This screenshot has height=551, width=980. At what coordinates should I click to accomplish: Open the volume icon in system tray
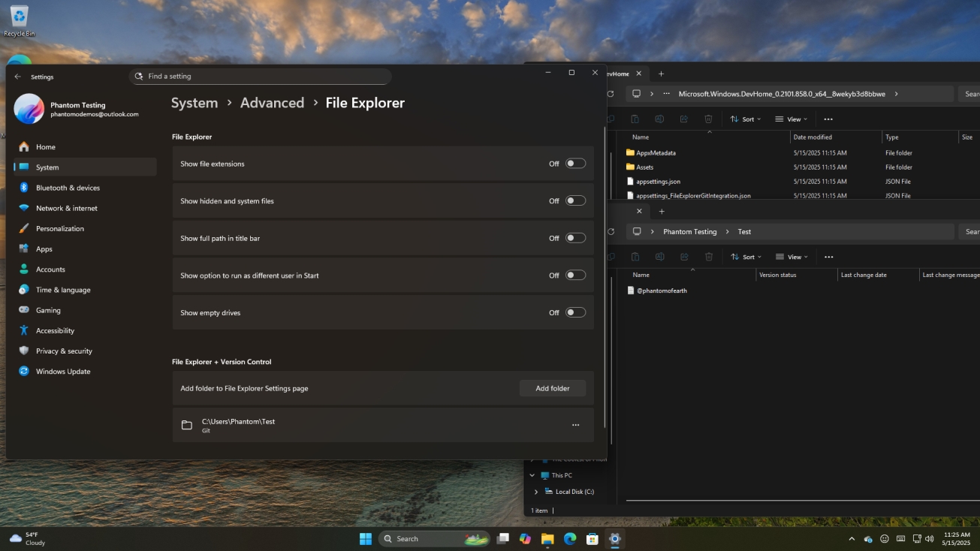tap(930, 539)
